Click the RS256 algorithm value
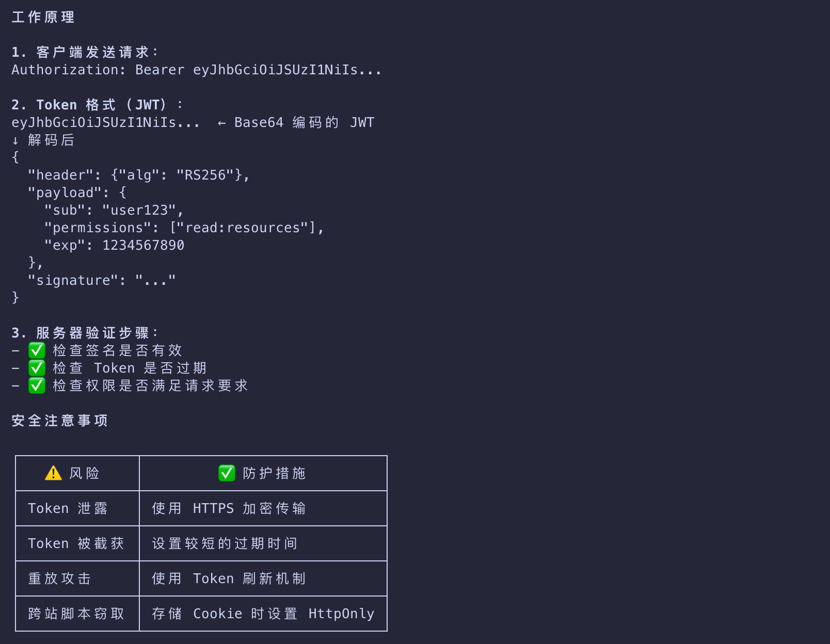 click(205, 175)
